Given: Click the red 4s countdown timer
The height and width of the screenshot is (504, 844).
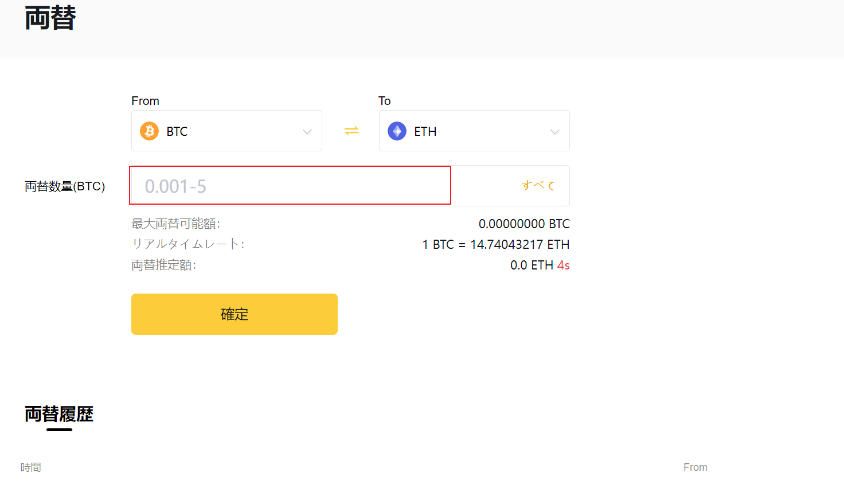Looking at the screenshot, I should click(x=564, y=265).
